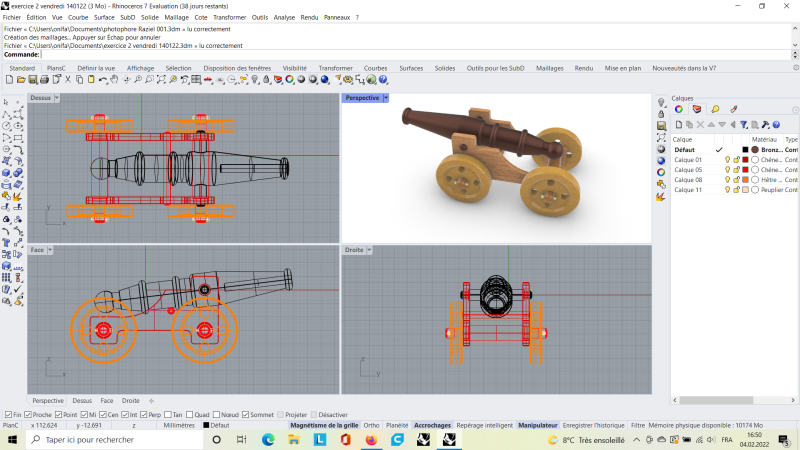The width and height of the screenshot is (800, 450).
Task: Click the Print icon in Standard toolbar
Action: coord(45,80)
